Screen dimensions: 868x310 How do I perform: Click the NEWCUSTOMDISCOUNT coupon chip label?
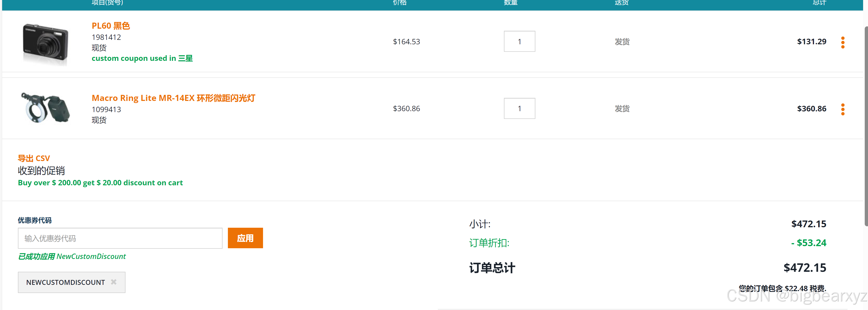pos(65,282)
